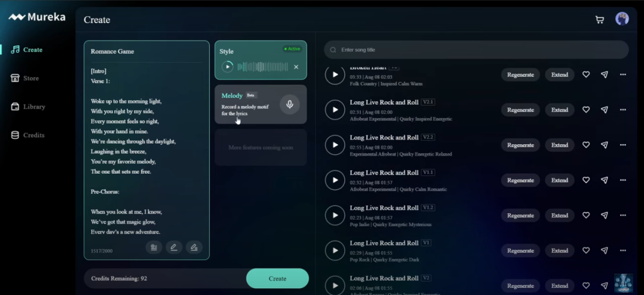Remove the Style audio with X icon
This screenshot has height=295, width=644.
[296, 67]
